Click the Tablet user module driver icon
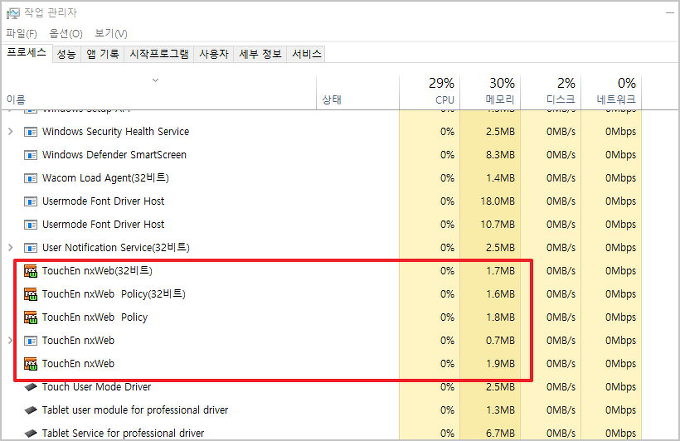680x441 pixels. pos(30,410)
